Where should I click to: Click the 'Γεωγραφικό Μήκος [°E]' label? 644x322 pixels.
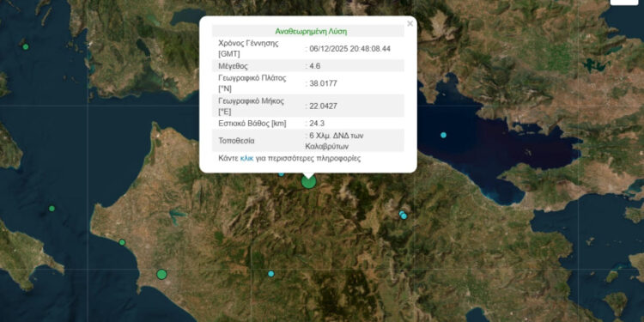tap(251, 106)
